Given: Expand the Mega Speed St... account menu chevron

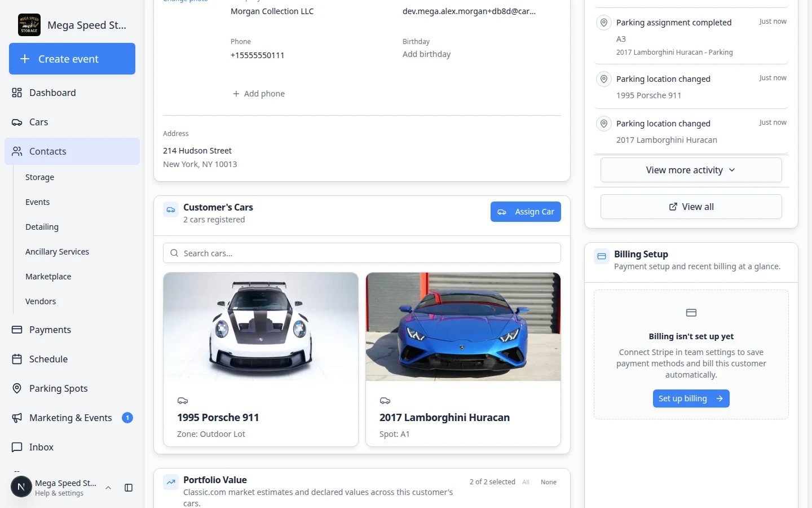Looking at the screenshot, I should 108,488.
